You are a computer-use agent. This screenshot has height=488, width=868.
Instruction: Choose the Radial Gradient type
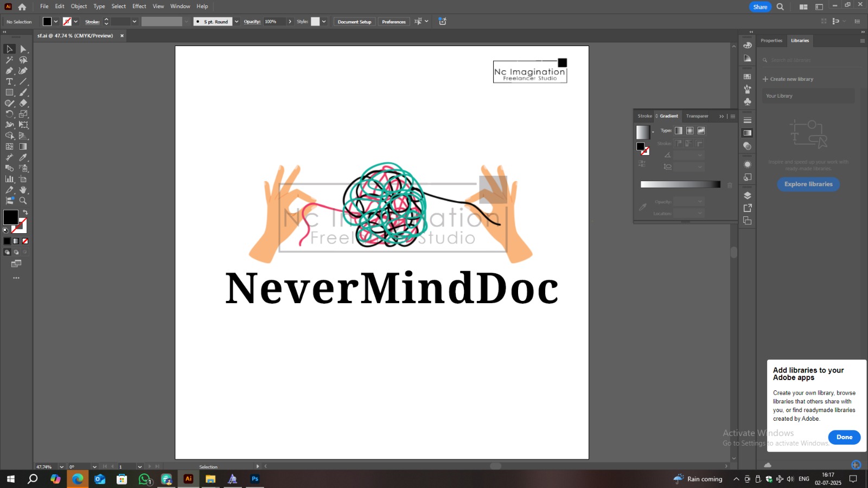tap(690, 131)
